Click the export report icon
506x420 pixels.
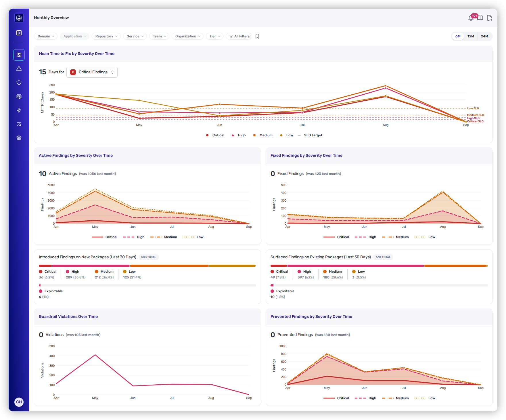click(489, 18)
